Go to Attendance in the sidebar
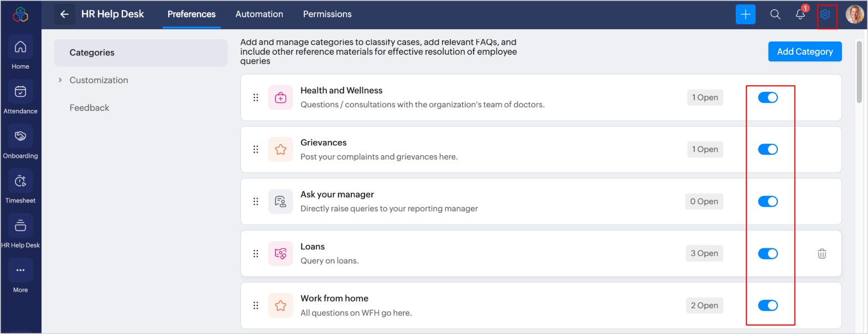This screenshot has height=334, width=868. (20, 92)
